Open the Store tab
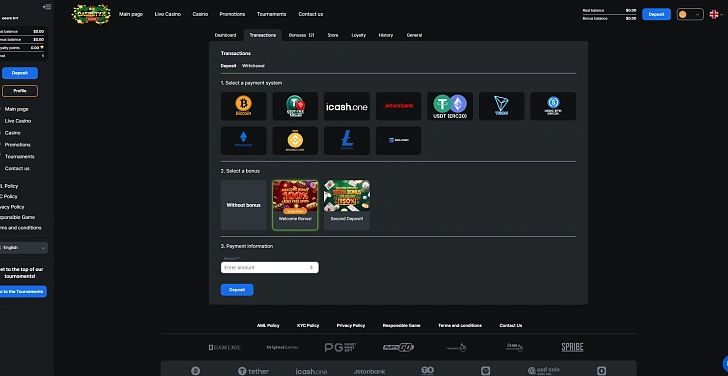728x376 pixels. 332,35
